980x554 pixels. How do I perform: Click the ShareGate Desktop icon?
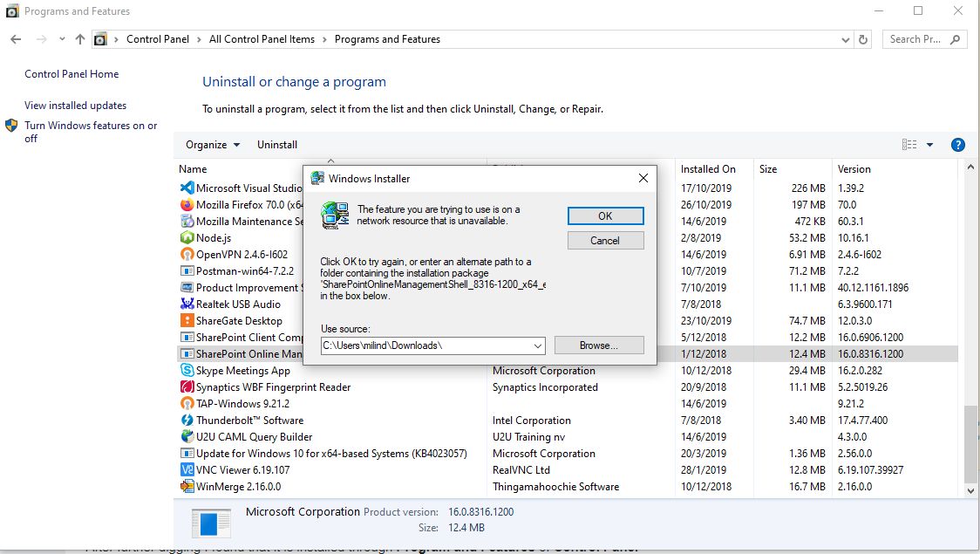click(x=187, y=320)
